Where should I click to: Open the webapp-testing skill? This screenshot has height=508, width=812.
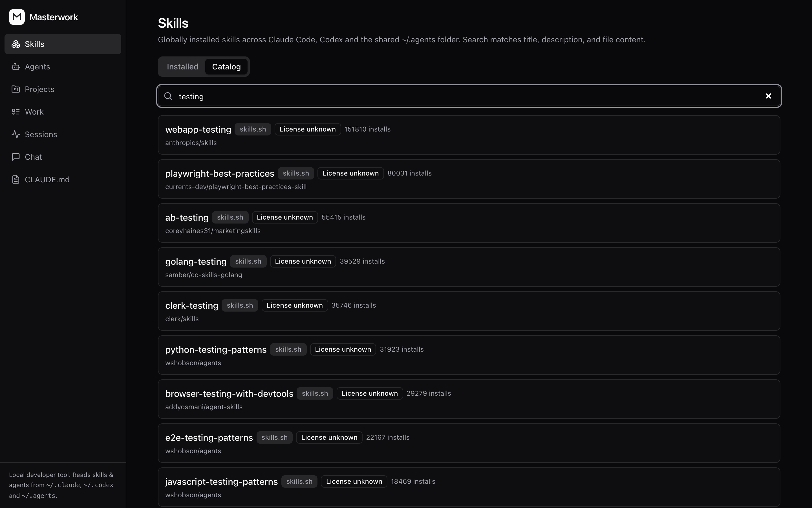(469, 135)
